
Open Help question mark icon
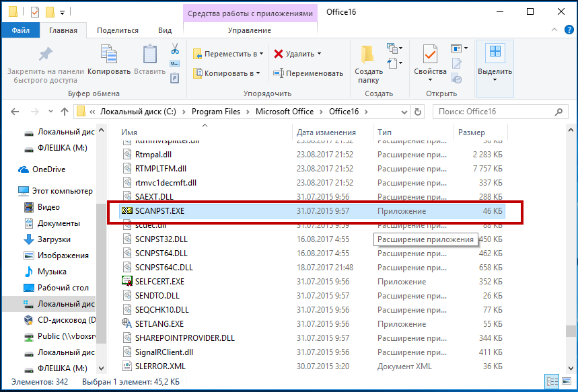point(569,30)
